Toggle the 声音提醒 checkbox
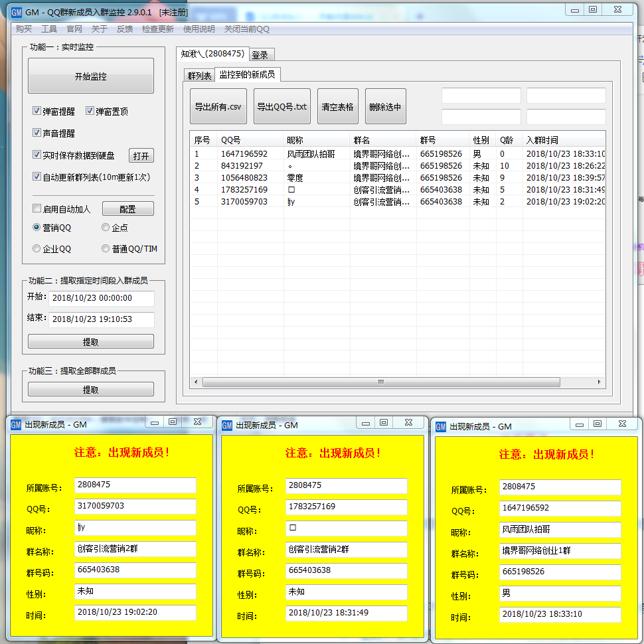Image resolution: width=644 pixels, height=644 pixels. point(37,133)
